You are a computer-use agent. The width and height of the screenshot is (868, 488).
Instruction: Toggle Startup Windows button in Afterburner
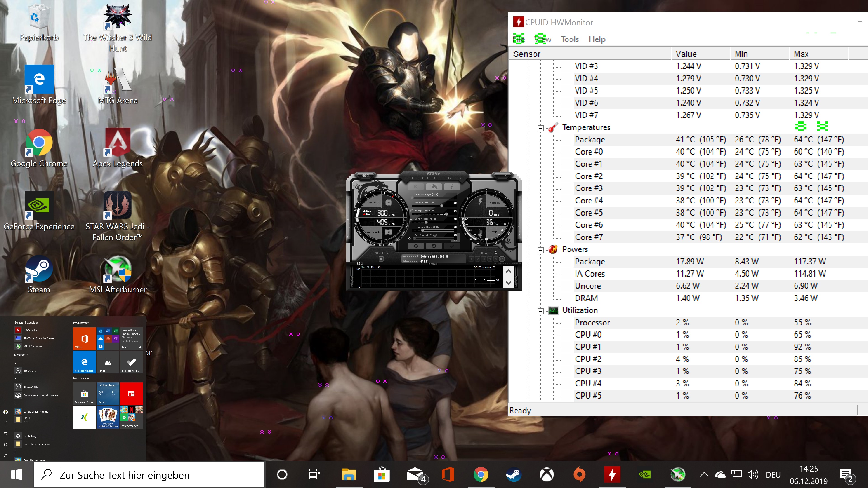click(x=381, y=259)
